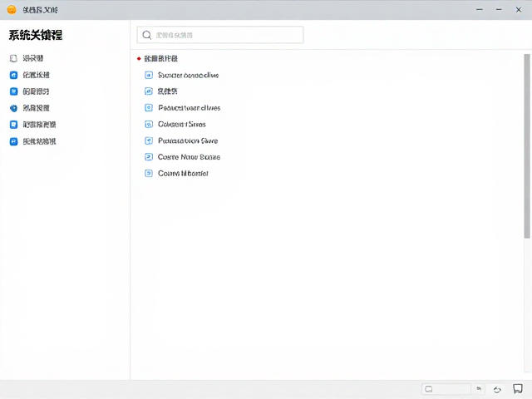
Task: Click the magnifier icon in the search box
Action: (147, 35)
